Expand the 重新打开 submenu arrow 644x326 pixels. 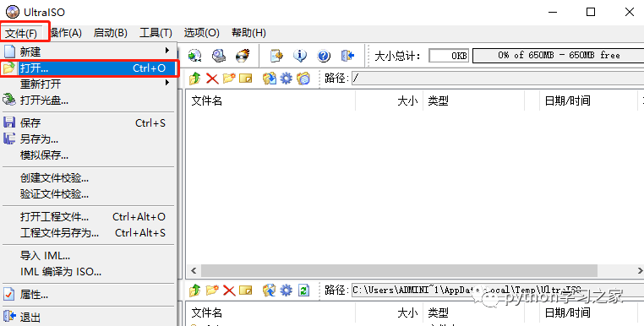point(167,83)
